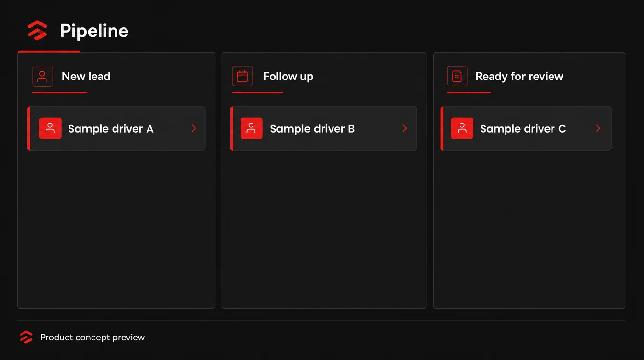This screenshot has width=644, height=360.
Task: Expand Sample driver C using its chevron
Action: [598, 128]
